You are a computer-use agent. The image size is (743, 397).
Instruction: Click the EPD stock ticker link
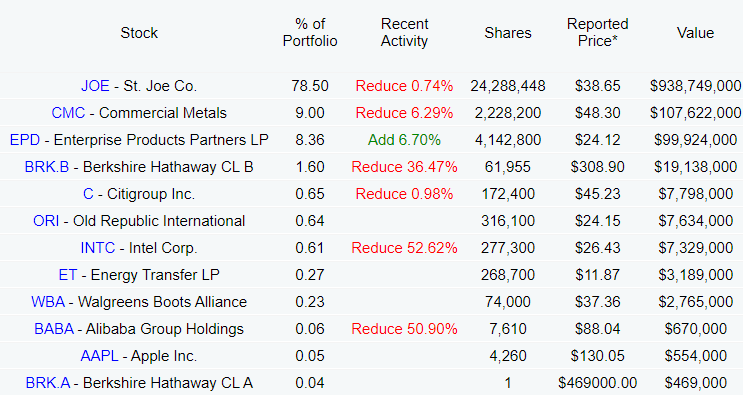coord(25,140)
